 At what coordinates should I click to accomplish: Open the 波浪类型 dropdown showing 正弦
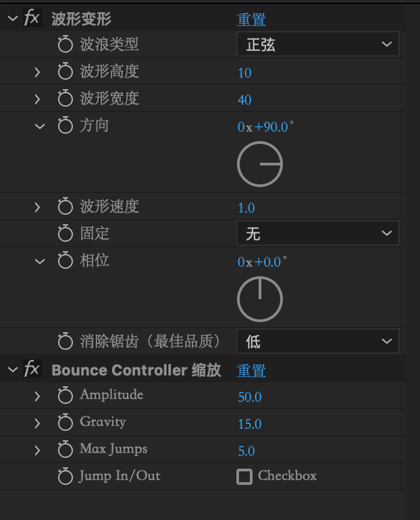pos(317,45)
